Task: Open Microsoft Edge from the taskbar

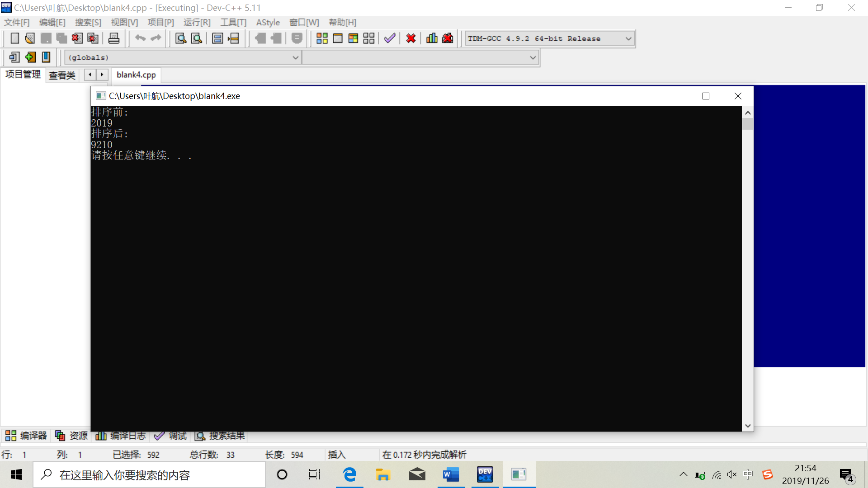Action: point(349,474)
